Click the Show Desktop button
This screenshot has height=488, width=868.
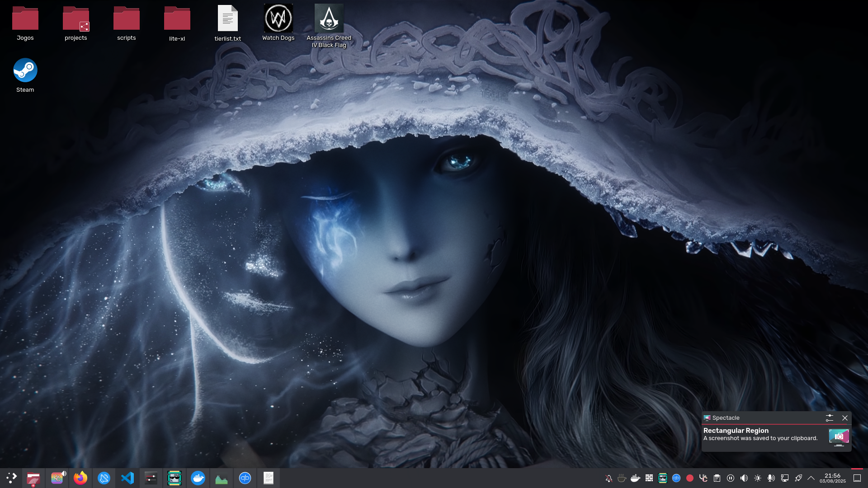857,478
